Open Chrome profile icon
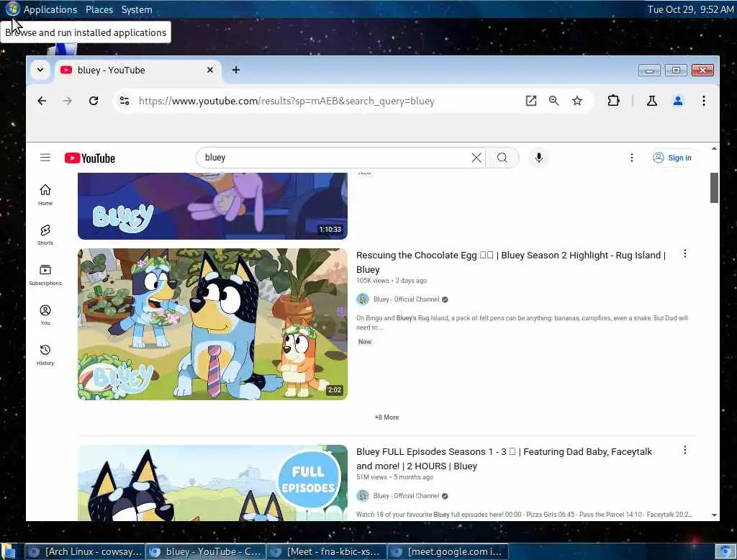Screen dimensions: 737x560 [678, 101]
